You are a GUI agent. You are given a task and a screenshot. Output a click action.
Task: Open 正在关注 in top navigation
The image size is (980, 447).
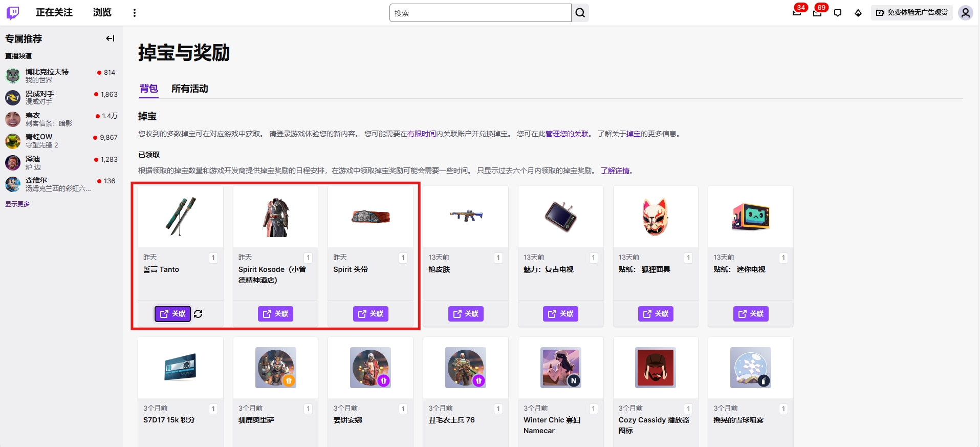(x=54, y=12)
